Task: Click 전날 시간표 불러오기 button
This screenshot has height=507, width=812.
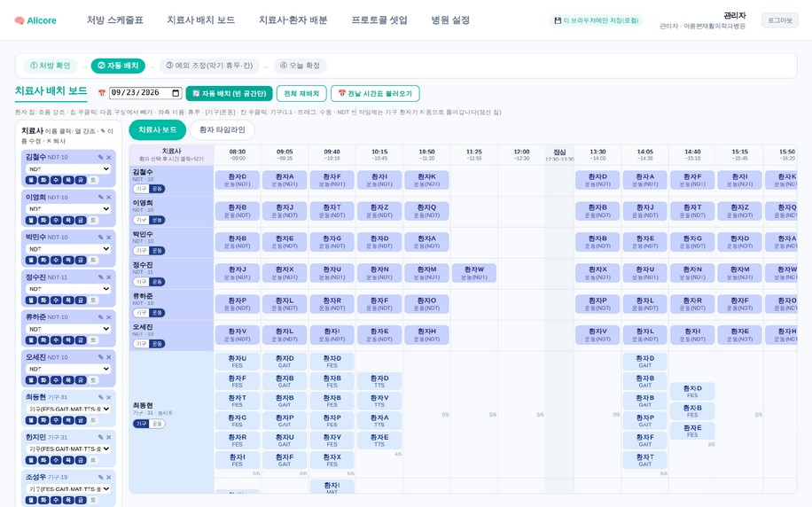Action: pos(375,93)
